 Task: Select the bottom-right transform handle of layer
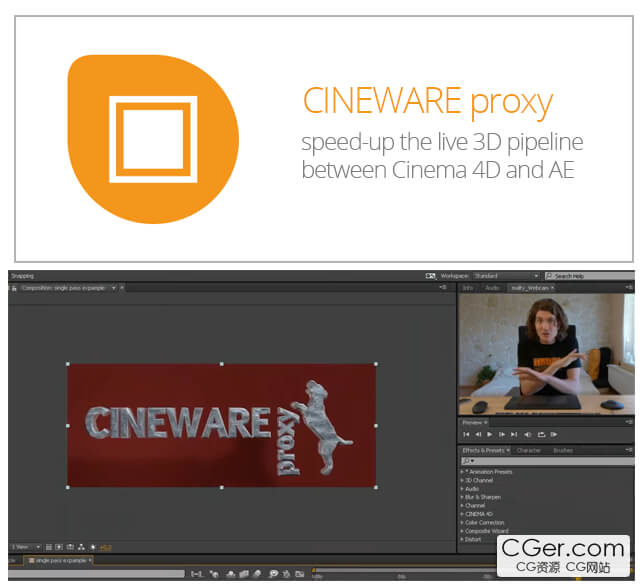pyautogui.click(x=376, y=487)
